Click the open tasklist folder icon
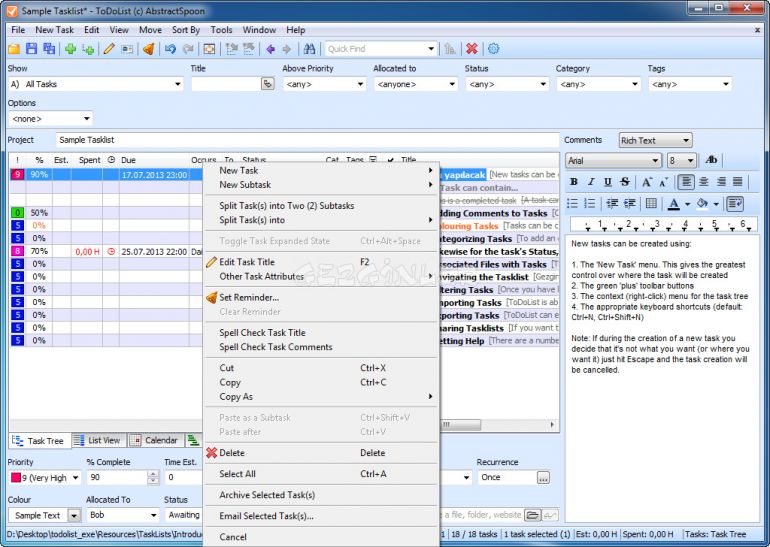This screenshot has height=547, width=770. (14, 49)
